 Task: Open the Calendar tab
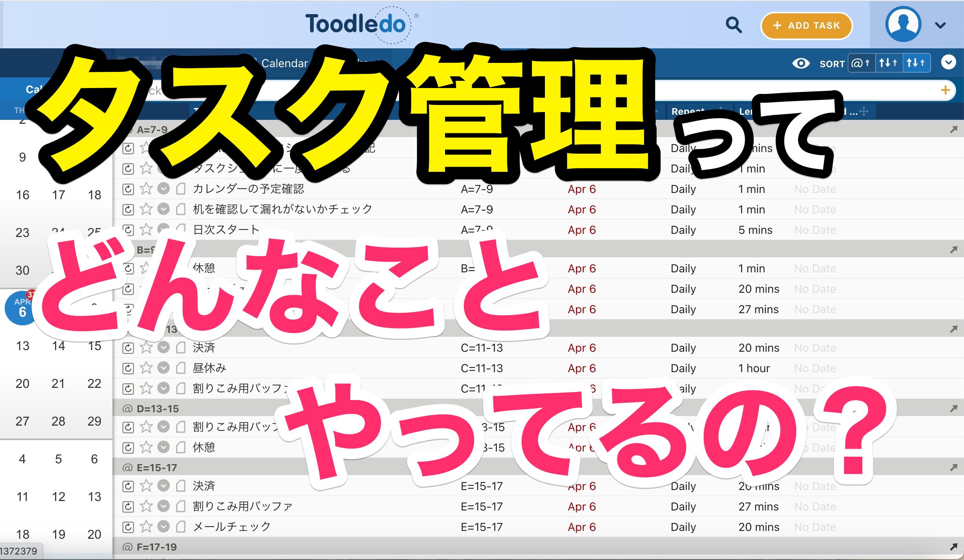[x=284, y=63]
